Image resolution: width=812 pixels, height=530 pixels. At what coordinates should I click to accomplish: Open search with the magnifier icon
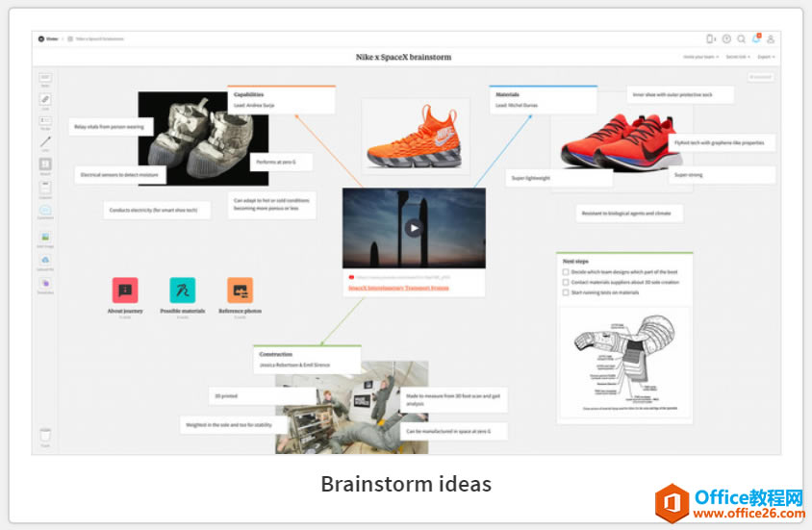click(x=741, y=38)
